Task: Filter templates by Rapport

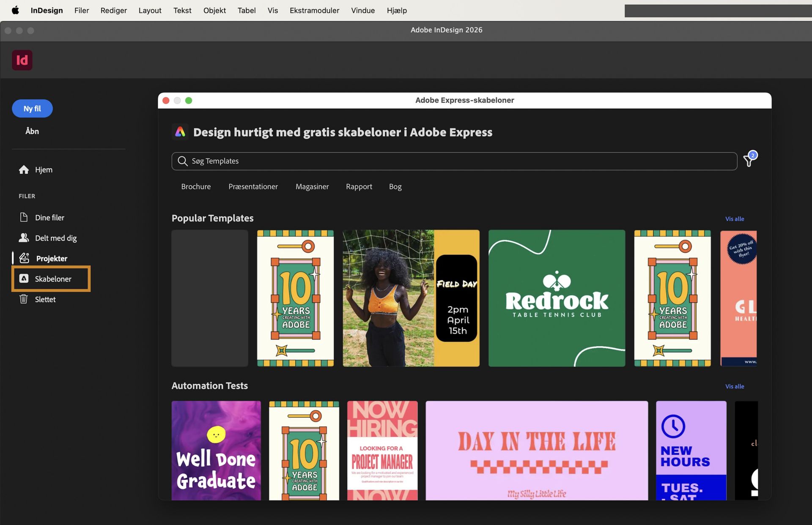Action: click(359, 186)
